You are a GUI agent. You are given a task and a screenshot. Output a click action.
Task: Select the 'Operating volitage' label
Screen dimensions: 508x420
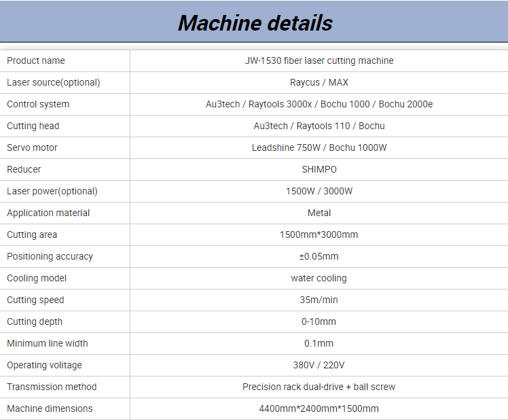(44, 365)
